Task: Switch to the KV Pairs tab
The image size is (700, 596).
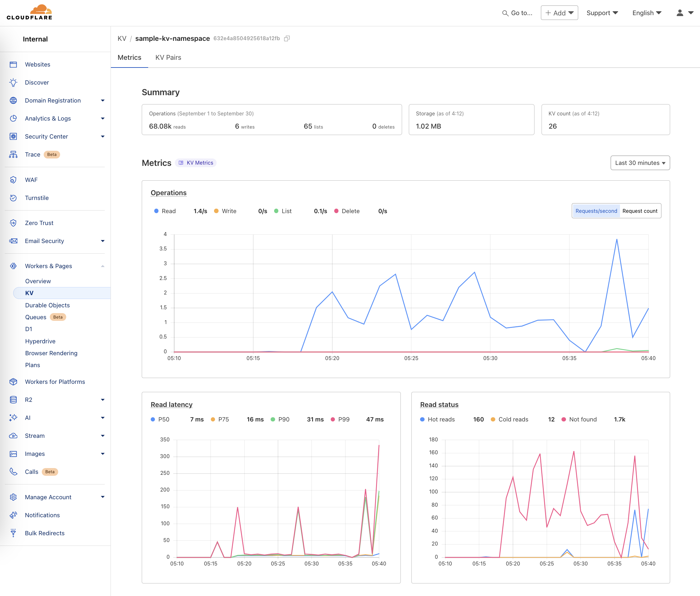Action: pos(168,58)
